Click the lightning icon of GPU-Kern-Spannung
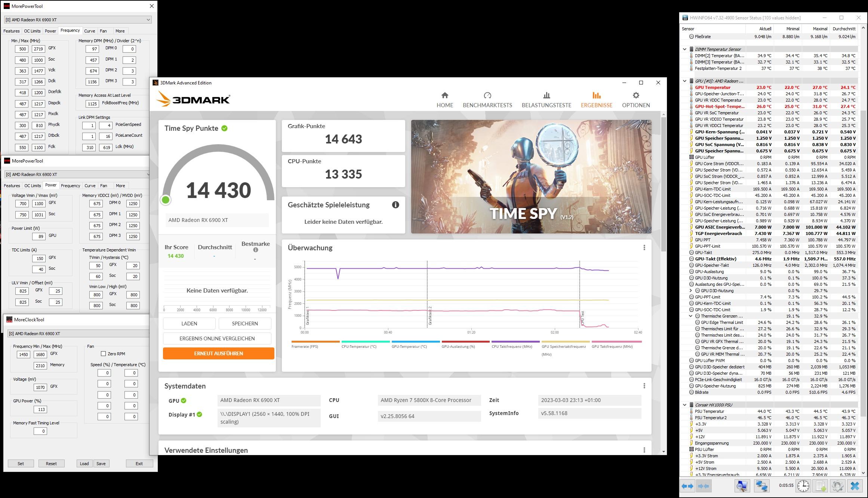The height and width of the screenshot is (498, 868). 692,132
